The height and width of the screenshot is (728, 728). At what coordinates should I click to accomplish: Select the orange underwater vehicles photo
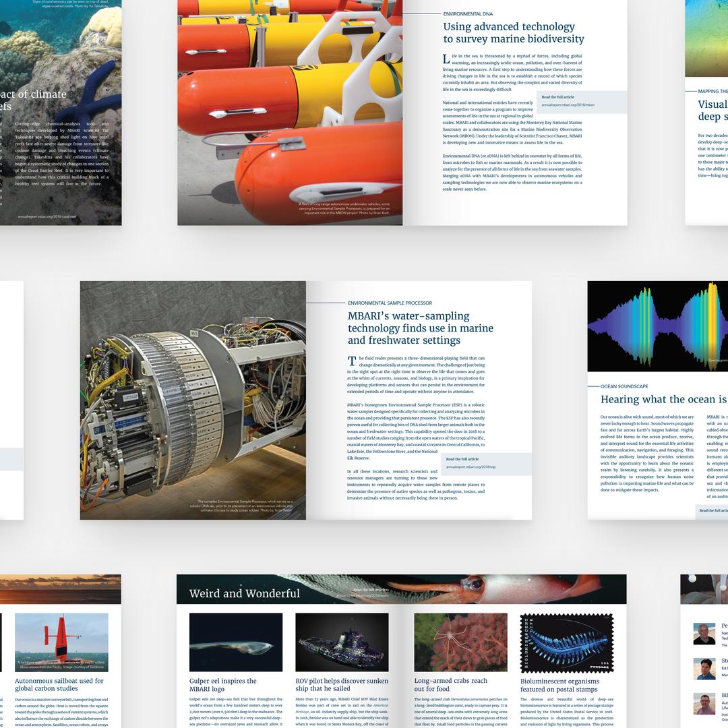coord(290,113)
